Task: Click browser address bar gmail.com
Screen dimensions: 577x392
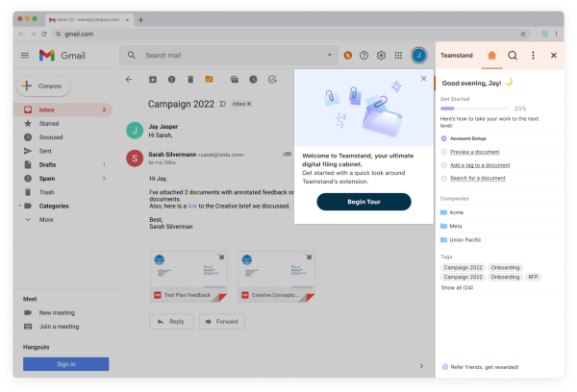Action: click(x=290, y=34)
